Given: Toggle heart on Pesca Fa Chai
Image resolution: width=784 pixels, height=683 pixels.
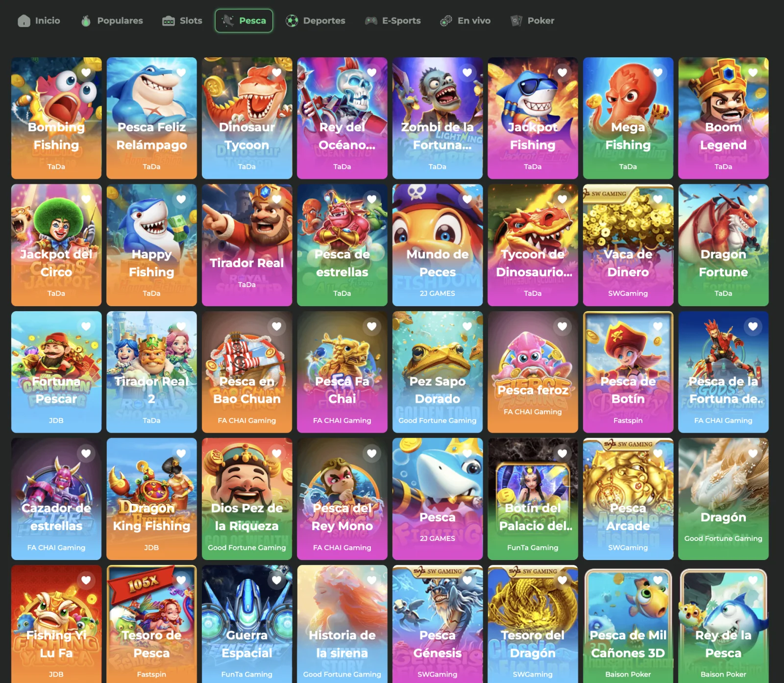Looking at the screenshot, I should tap(372, 326).
